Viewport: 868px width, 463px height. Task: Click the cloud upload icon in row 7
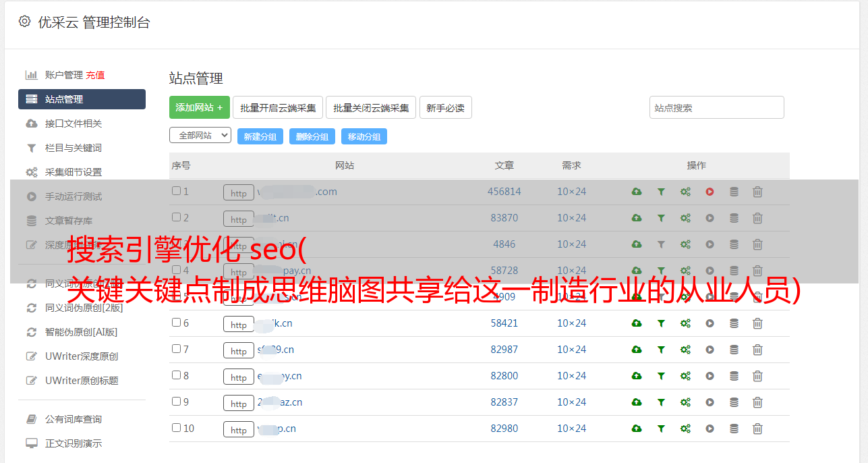(637, 350)
